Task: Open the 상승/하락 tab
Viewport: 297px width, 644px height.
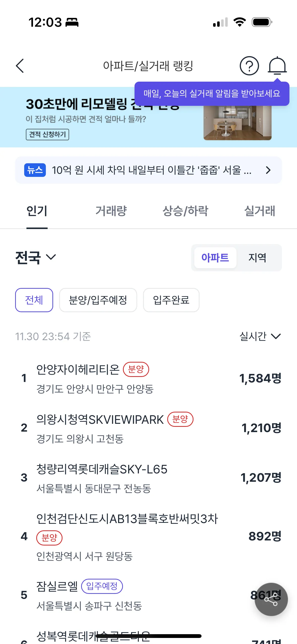Action: coord(185,211)
